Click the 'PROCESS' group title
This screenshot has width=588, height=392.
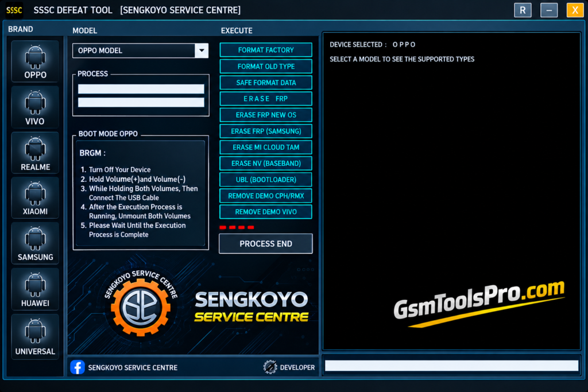92,74
